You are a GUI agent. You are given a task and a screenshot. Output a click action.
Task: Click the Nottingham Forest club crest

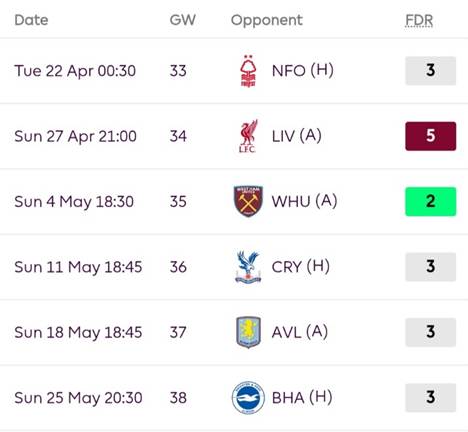[x=248, y=71]
